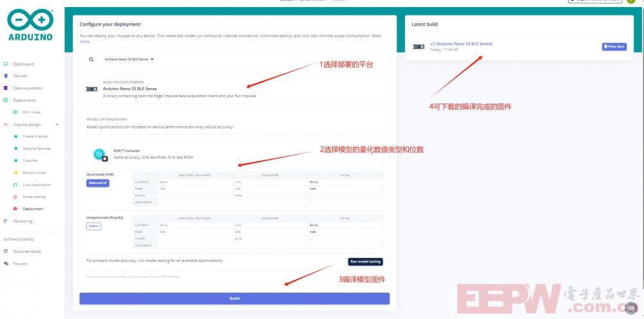This screenshot has height=319, width=644.
Task: Open Create impulse step
Action: click(x=35, y=136)
